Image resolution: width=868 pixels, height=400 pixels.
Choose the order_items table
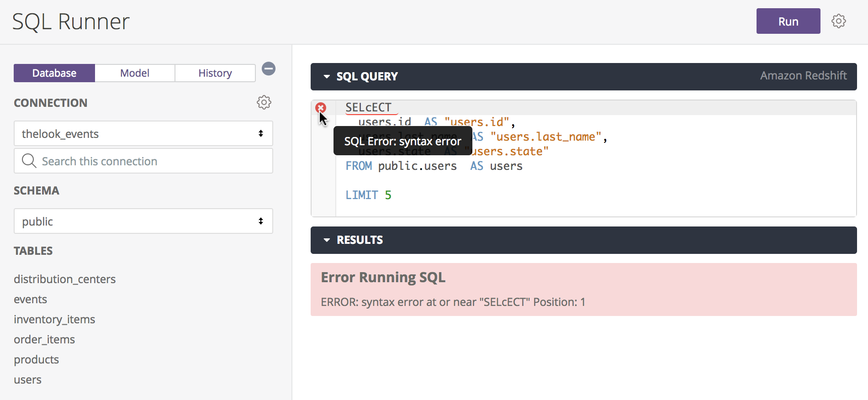point(44,339)
